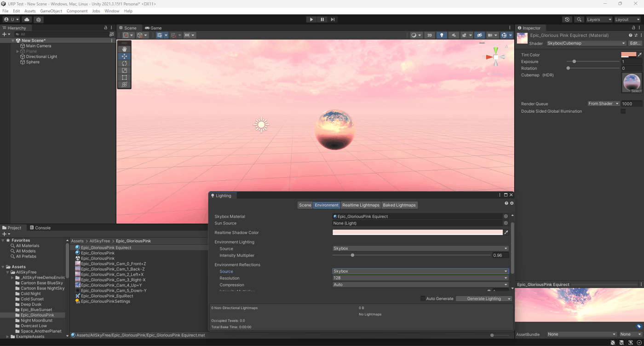Open the Window menu
This screenshot has width=644, height=346.
[x=112, y=11]
